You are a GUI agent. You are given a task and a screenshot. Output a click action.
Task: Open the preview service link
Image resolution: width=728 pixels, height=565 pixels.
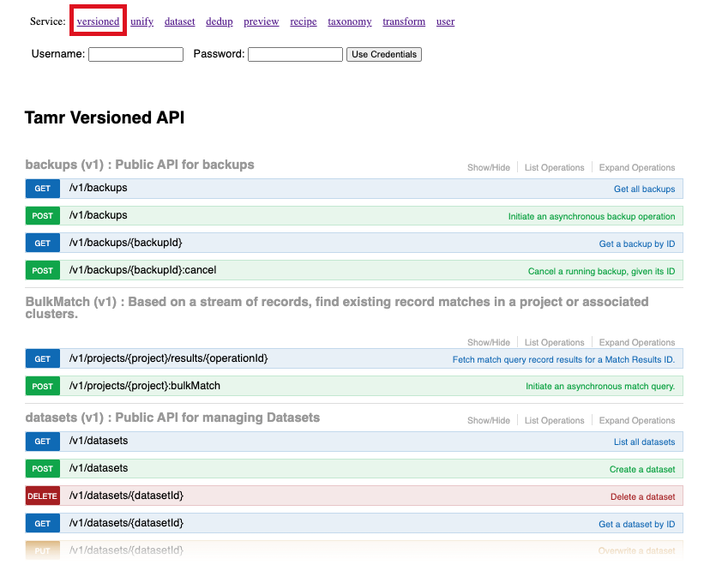tap(261, 21)
